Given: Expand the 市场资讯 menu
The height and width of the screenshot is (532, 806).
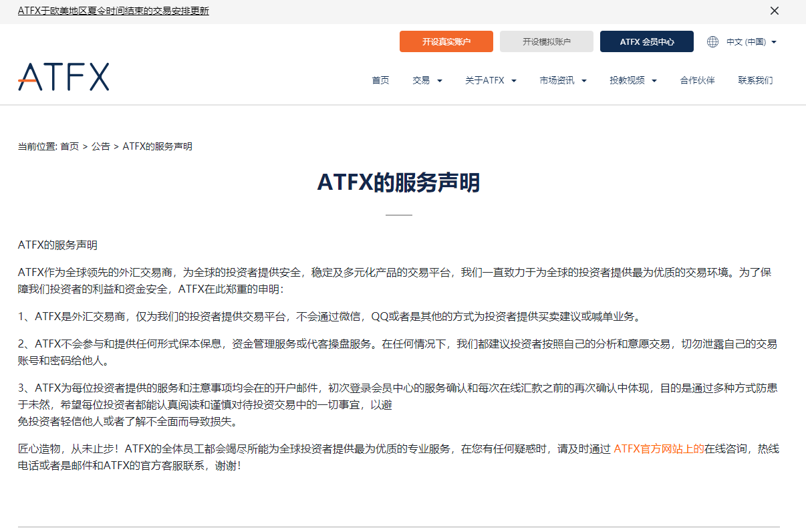Looking at the screenshot, I should pos(563,80).
